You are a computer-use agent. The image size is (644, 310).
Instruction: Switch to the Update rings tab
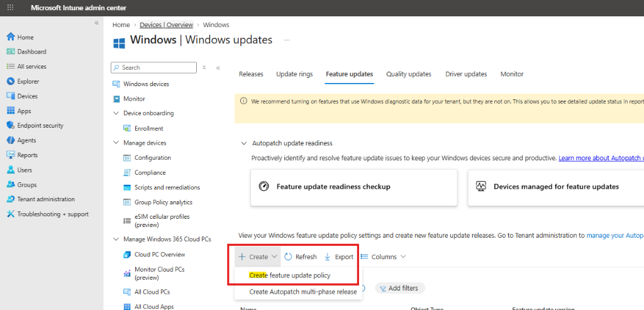point(294,74)
